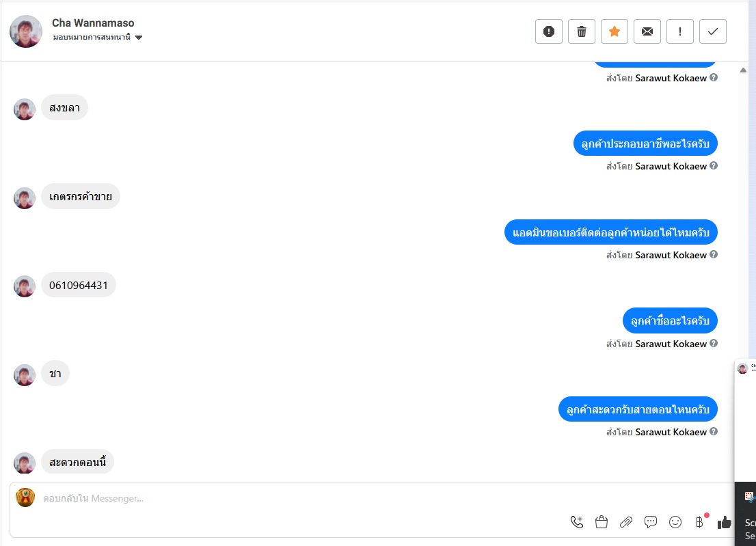Click the exclamation mark priority button
The height and width of the screenshot is (546, 756).
(x=679, y=31)
